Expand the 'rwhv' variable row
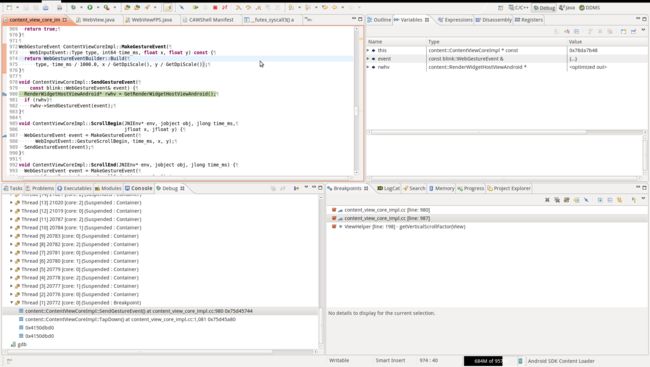Image resolution: width=650 pixels, height=367 pixels. point(368,67)
